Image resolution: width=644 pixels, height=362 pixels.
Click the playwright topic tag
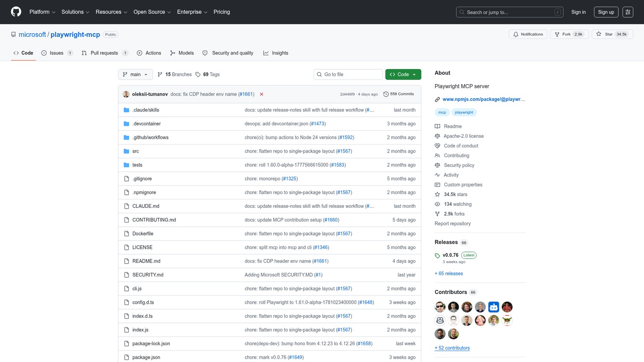[464, 112]
